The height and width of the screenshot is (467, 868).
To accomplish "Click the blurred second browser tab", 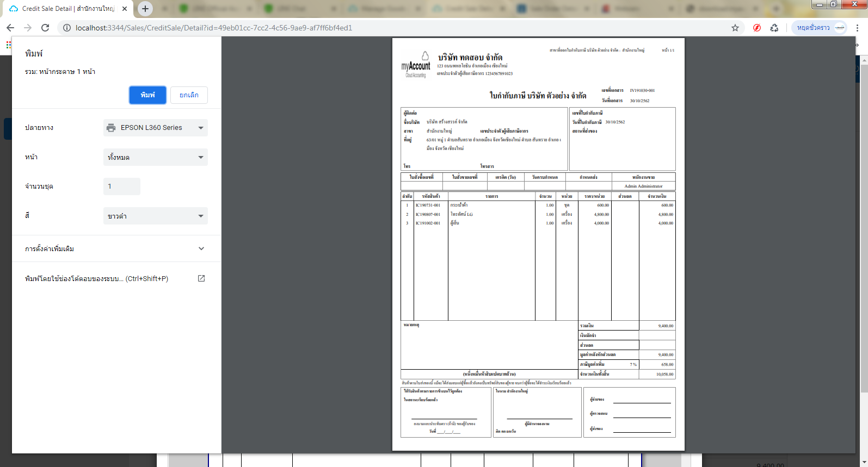I will coord(216,9).
